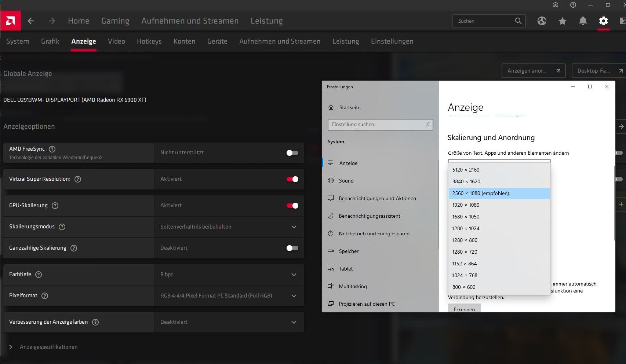Disable GPU-Skalierung toggle
Viewport: 626px width, 364px height.
pyautogui.click(x=292, y=206)
